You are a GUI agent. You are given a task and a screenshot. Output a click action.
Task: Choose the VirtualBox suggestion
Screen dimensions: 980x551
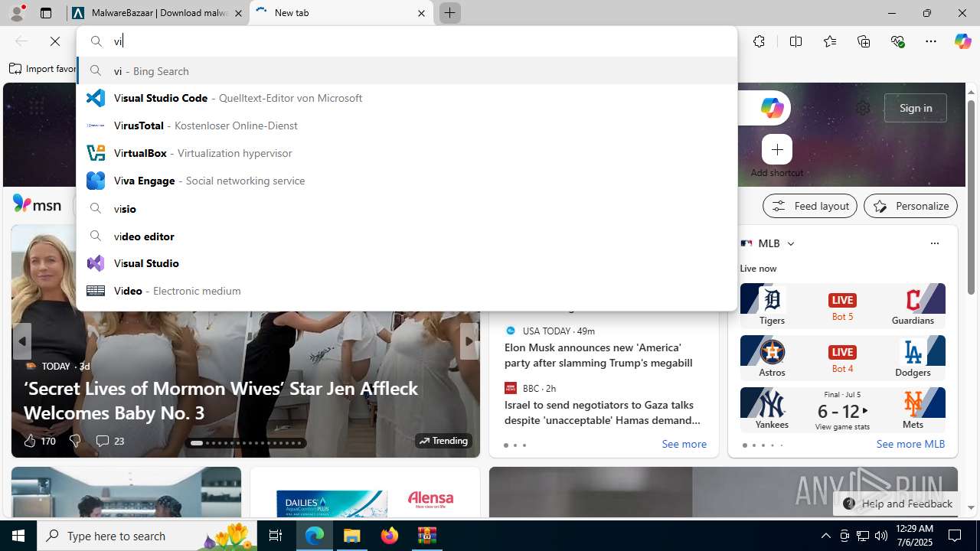(407, 153)
